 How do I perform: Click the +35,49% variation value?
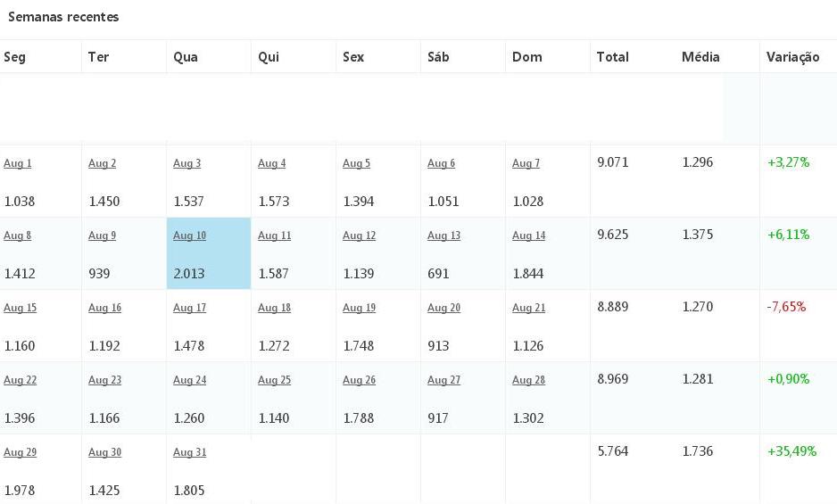791,451
